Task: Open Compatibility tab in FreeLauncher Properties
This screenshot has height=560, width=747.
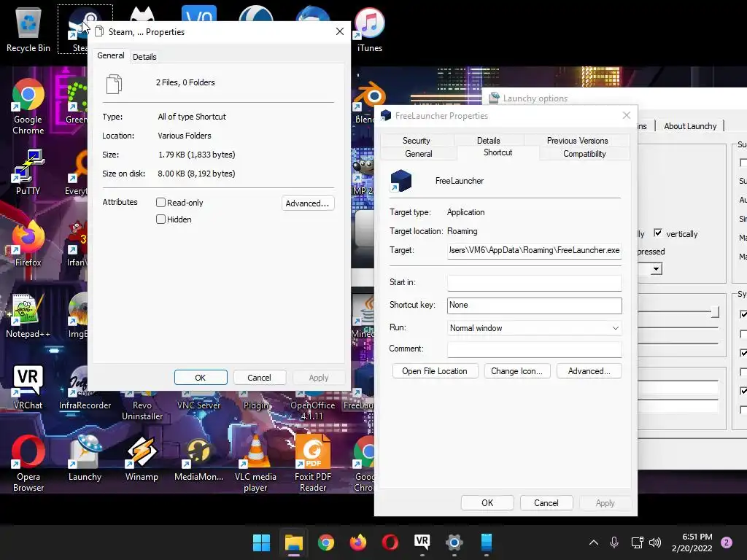Action: pyautogui.click(x=584, y=154)
